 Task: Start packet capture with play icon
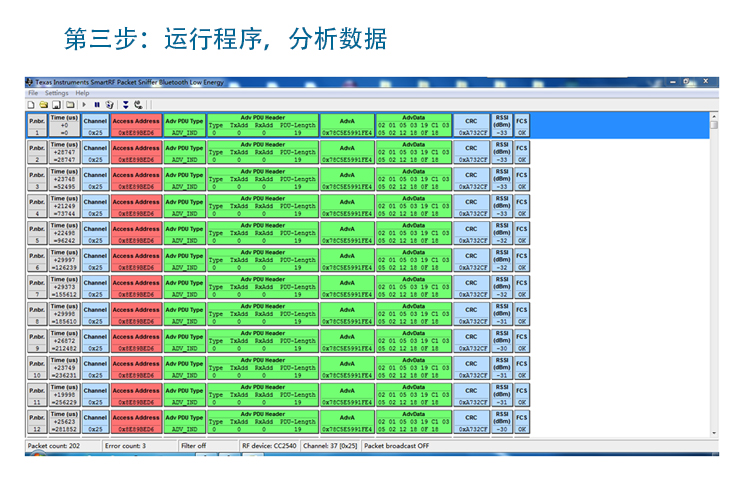point(84,104)
